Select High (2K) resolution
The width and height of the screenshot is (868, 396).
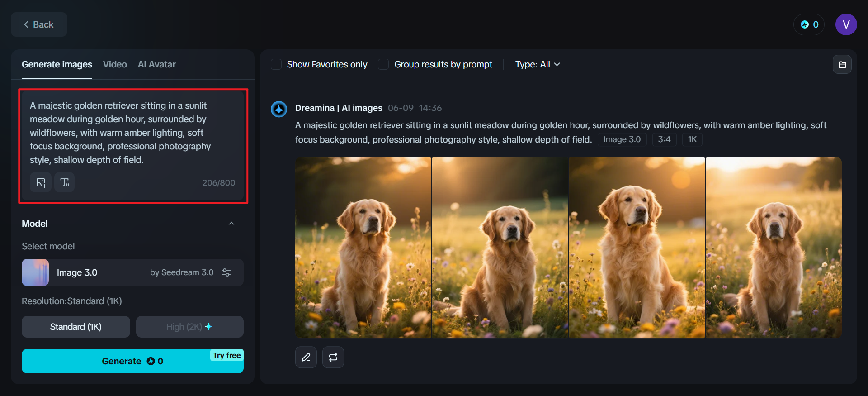(x=190, y=327)
